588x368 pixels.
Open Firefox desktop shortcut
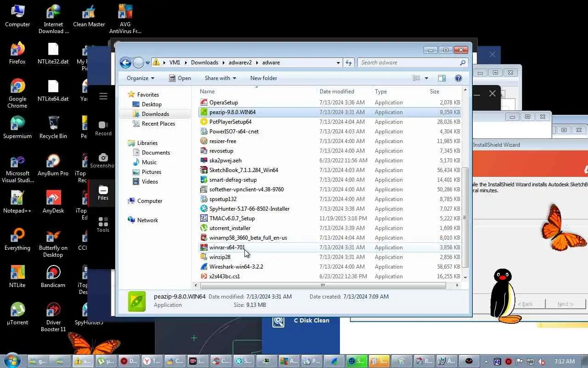tap(17, 53)
